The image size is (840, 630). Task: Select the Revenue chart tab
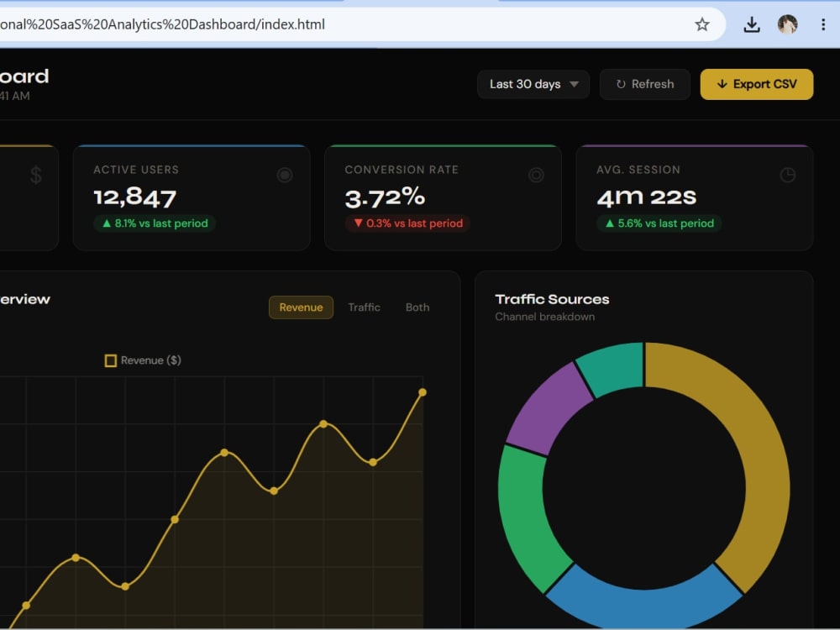pyautogui.click(x=301, y=307)
